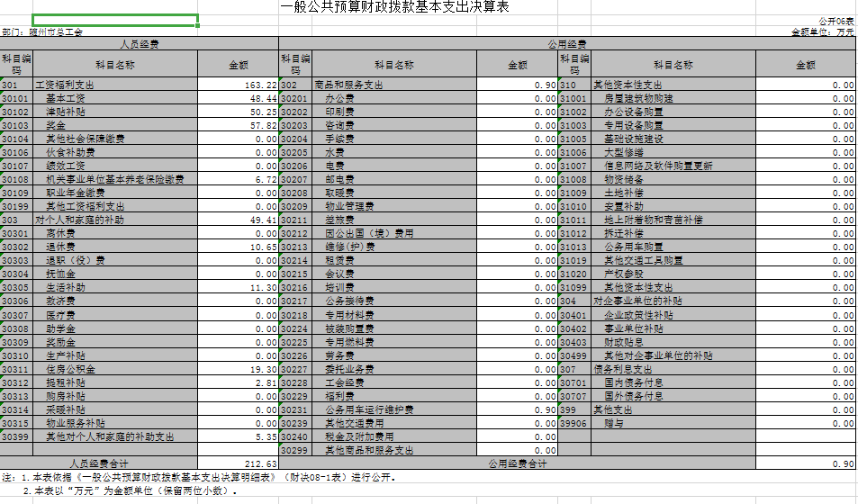Select the 金额单位：万元 unit label
The height and width of the screenshot is (504, 858).
pos(822,31)
